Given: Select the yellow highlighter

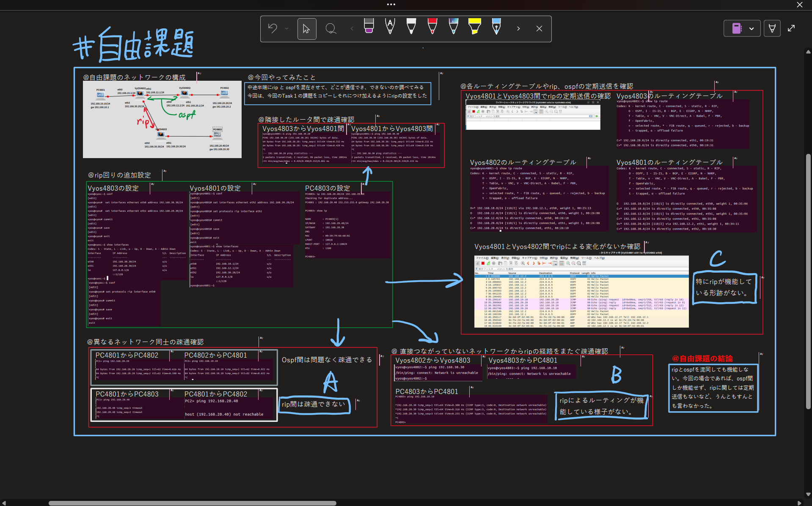Looking at the screenshot, I should [x=475, y=26].
